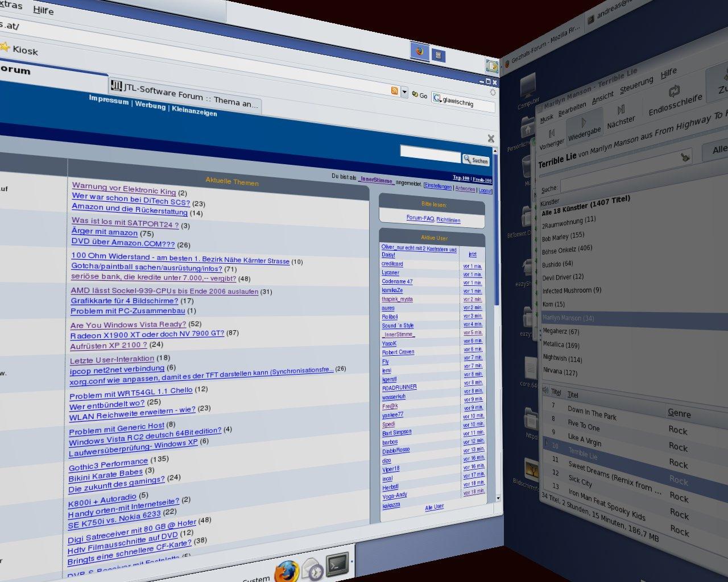Viewport: 728px width, 582px height.
Task: Open the address bar history dropdown arrow
Action: click(x=404, y=92)
